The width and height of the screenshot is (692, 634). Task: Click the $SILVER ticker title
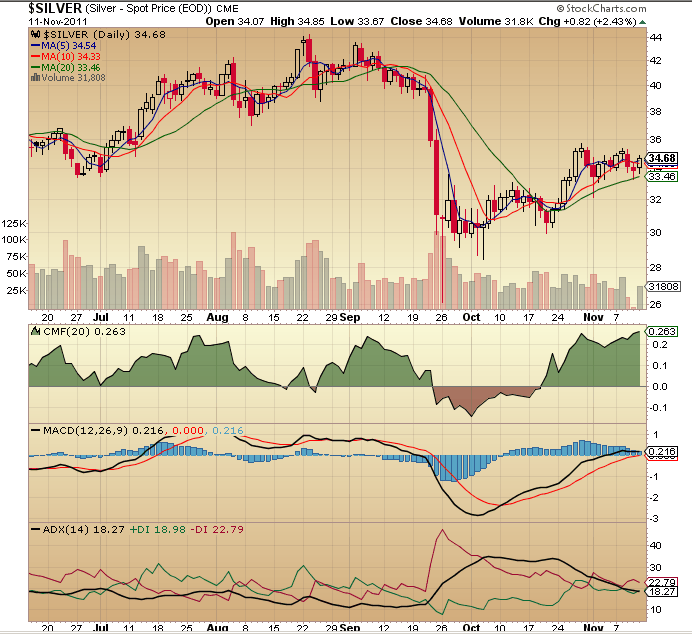(38, 7)
